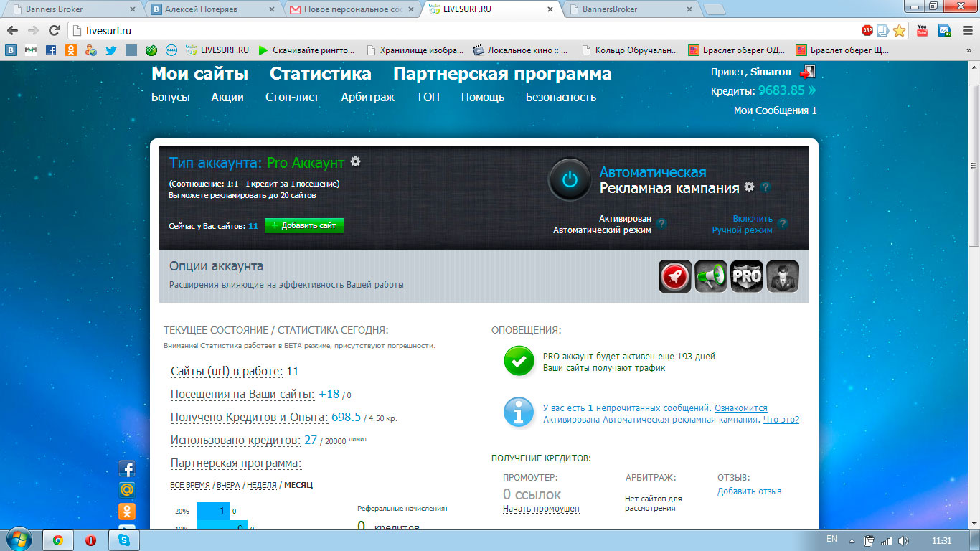Image resolution: width=980 pixels, height=551 pixels.
Task: Open the Odnoklassniki bookmark in bookmarks bar
Action: [70, 50]
